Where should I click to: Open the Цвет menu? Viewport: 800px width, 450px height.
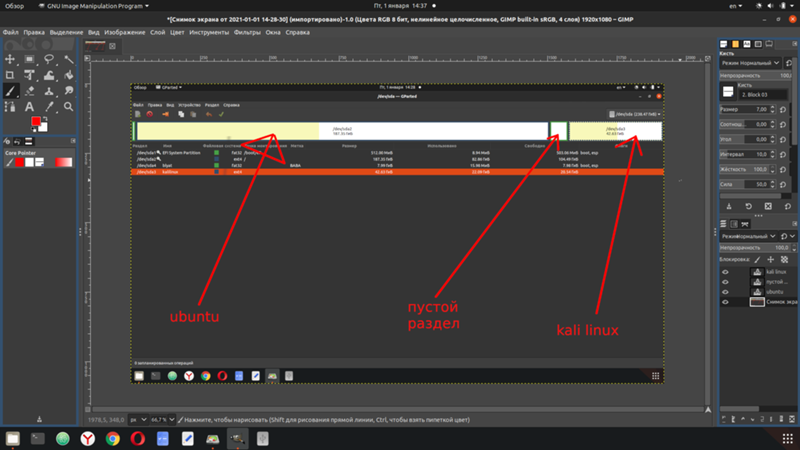pyautogui.click(x=177, y=32)
